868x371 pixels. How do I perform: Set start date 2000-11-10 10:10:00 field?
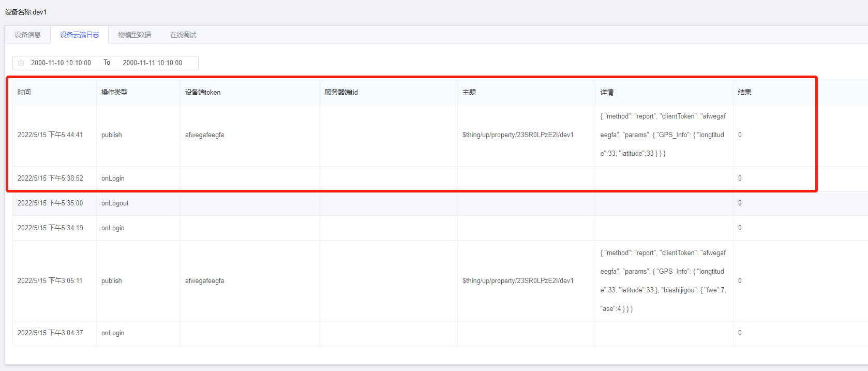pyautogui.click(x=61, y=63)
